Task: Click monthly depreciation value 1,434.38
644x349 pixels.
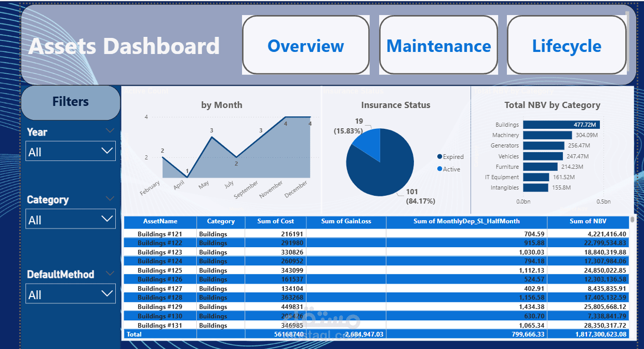Action: coord(531,307)
